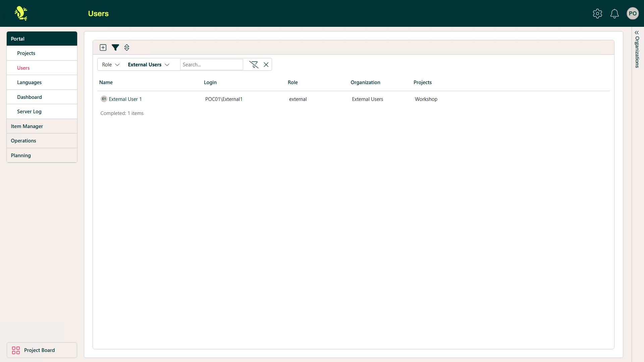644x362 pixels.
Task: Expand the Item Manager section
Action: (27, 126)
